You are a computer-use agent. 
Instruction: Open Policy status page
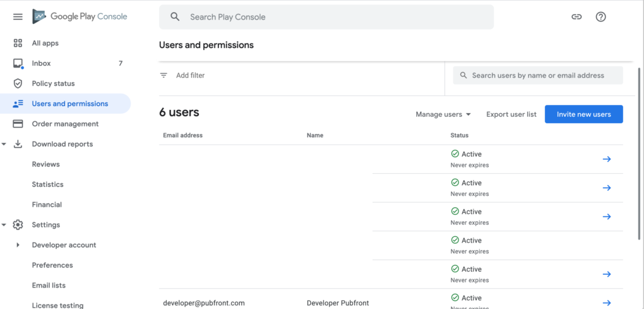[54, 83]
